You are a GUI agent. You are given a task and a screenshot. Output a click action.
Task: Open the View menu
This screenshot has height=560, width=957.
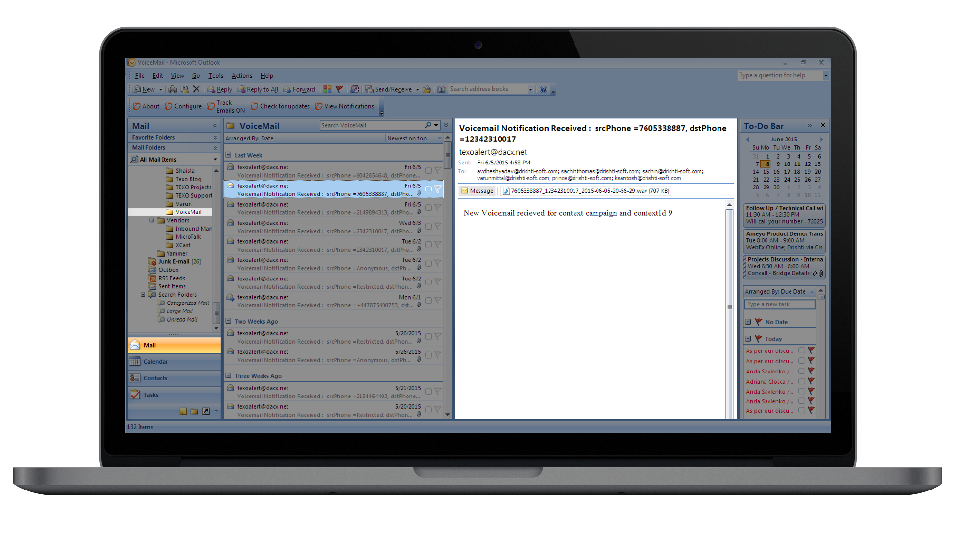tap(177, 76)
